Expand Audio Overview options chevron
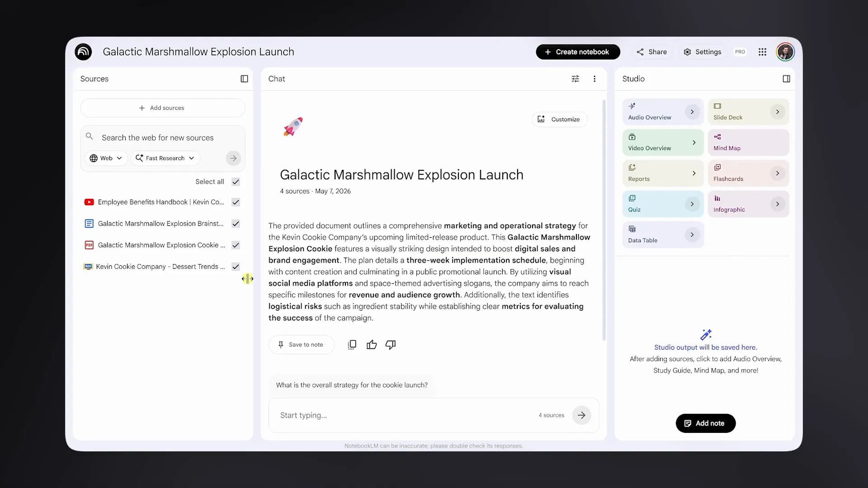The image size is (868, 488). 692,112
